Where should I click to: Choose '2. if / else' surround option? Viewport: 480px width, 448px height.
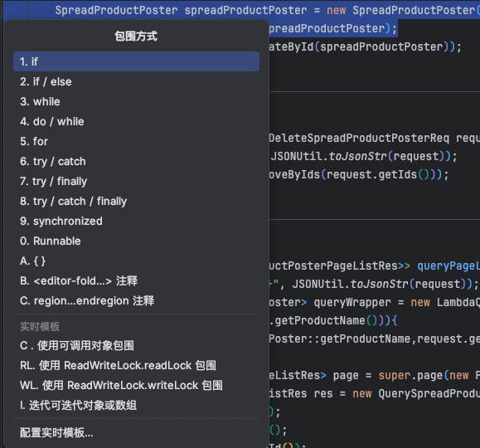coord(136,82)
